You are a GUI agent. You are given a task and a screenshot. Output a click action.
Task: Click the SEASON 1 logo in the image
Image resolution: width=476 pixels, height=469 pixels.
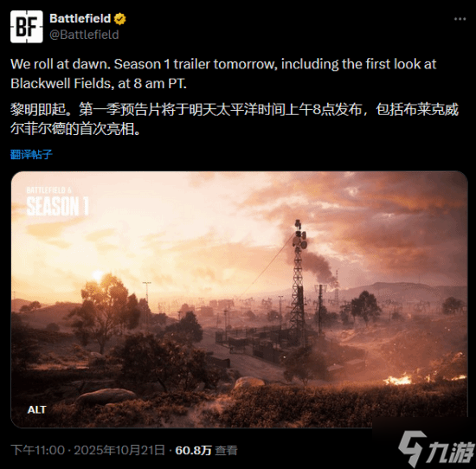coord(57,206)
